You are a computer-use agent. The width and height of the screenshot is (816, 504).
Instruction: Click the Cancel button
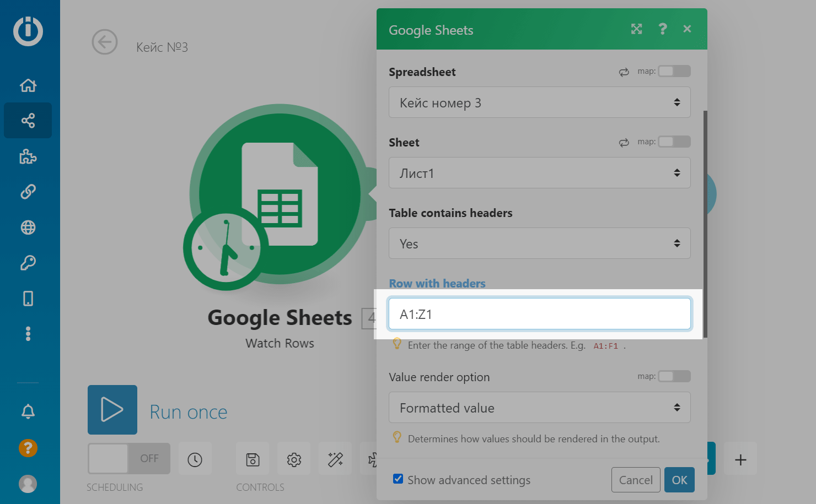point(635,480)
